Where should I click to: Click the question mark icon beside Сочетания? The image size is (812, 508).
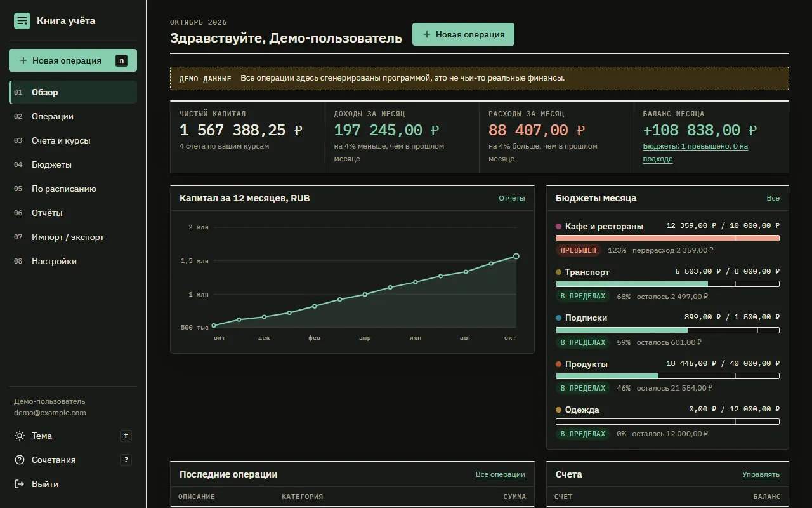pyautogui.click(x=19, y=460)
